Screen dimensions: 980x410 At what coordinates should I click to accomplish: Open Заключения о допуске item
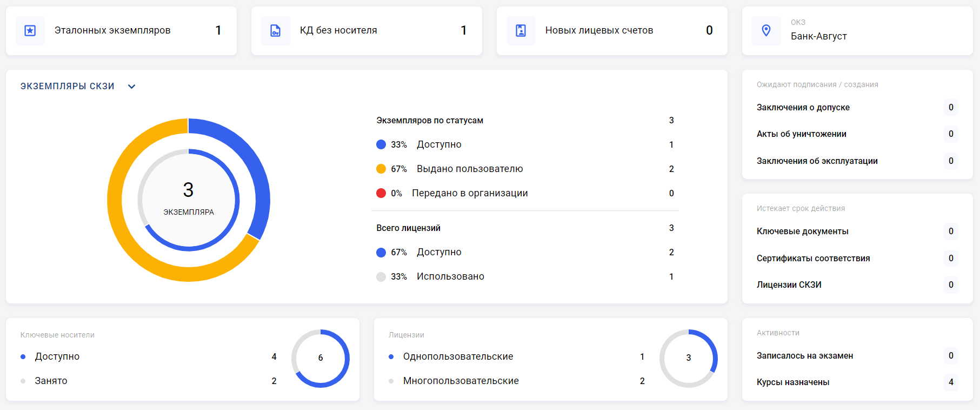point(803,108)
